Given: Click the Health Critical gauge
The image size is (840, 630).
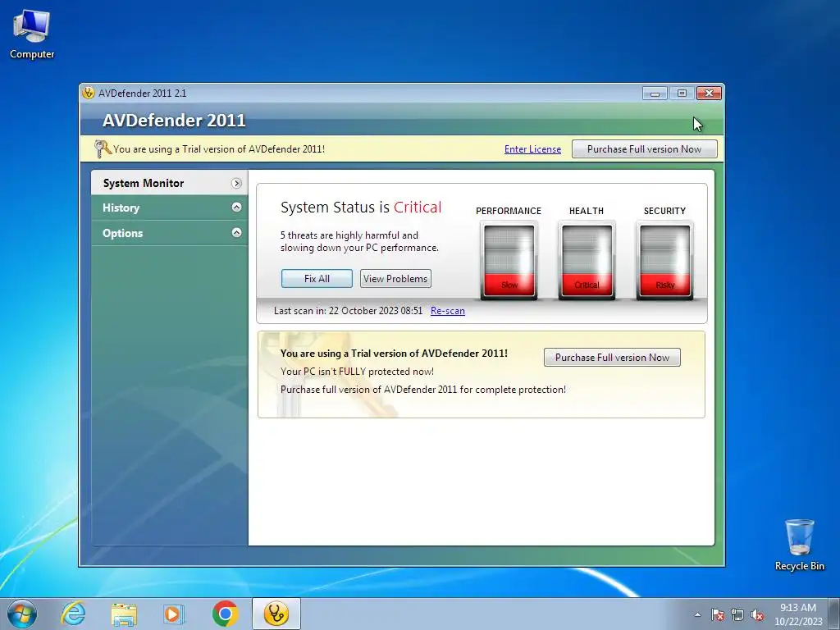Looking at the screenshot, I should tap(587, 260).
